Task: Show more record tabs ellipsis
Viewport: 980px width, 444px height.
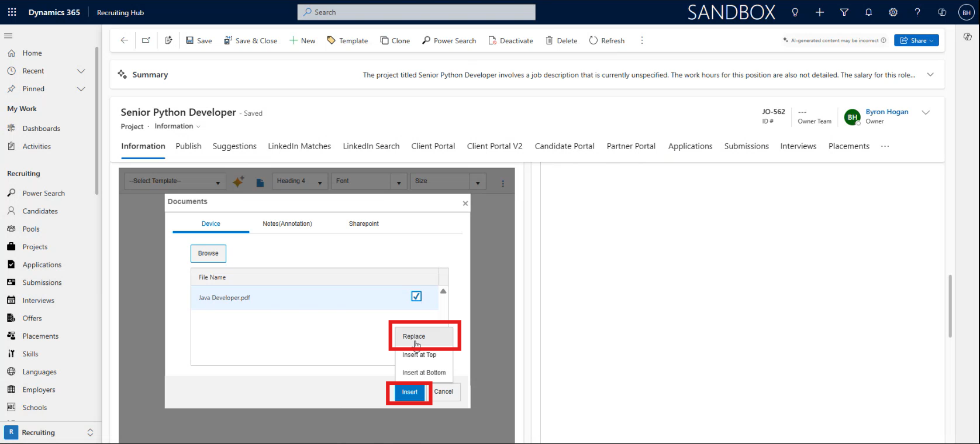Action: 885,146
